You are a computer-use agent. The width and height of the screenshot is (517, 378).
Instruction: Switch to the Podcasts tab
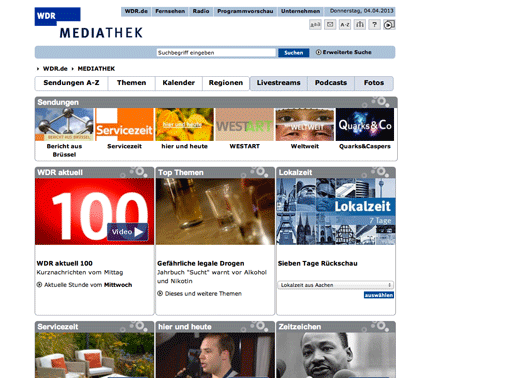tap(331, 83)
